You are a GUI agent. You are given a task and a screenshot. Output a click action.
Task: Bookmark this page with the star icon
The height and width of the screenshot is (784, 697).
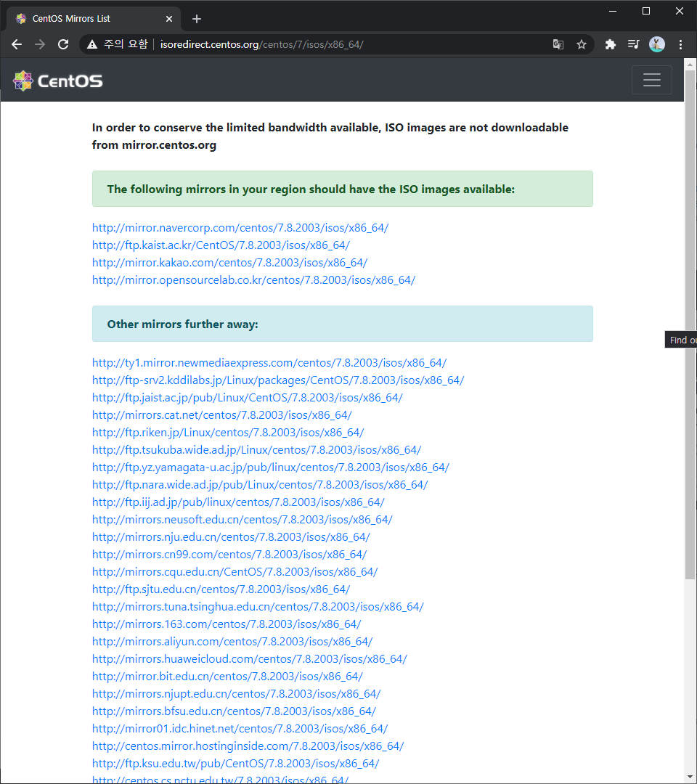pyautogui.click(x=581, y=44)
